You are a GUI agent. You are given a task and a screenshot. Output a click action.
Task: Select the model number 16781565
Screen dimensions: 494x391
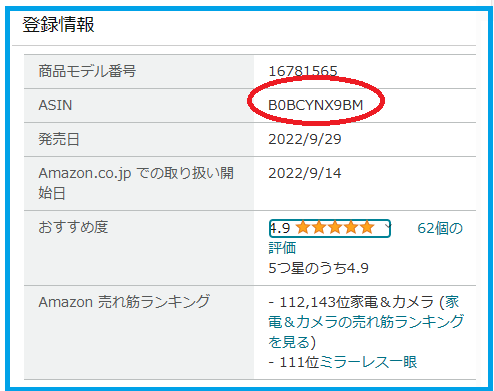[303, 71]
